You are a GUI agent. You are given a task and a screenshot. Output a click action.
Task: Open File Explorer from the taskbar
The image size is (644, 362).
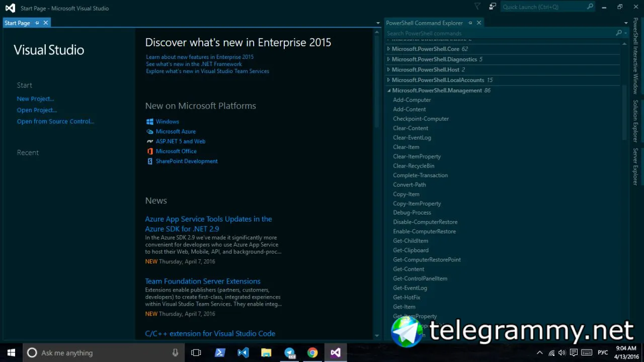point(266,352)
